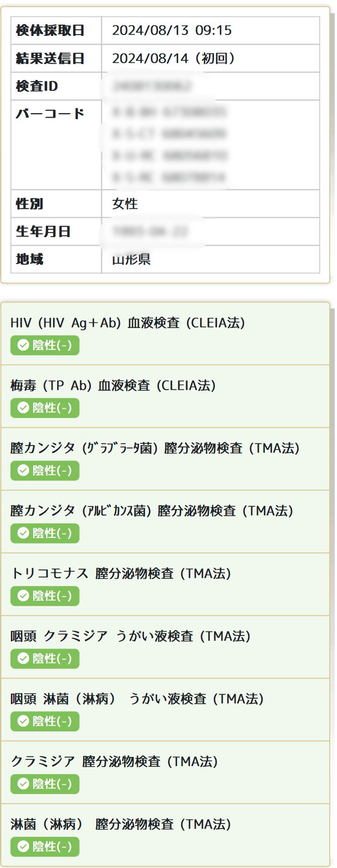Click checkmark icon under トリコモナス result
The height and width of the screenshot is (868, 337).
click(x=23, y=596)
